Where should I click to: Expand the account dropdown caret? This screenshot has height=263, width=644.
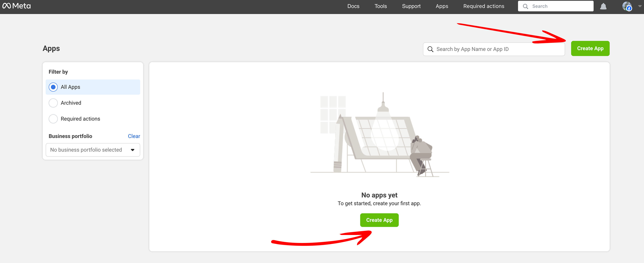click(x=639, y=6)
